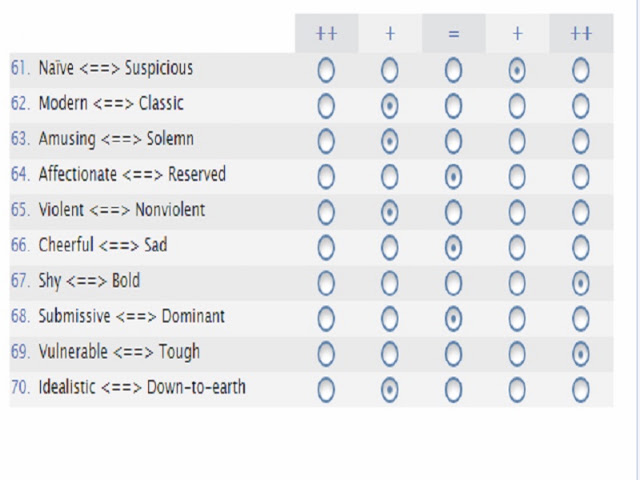Select strongly Naïve (leftmost ++) for question 61
640x480 pixels.
point(326,70)
